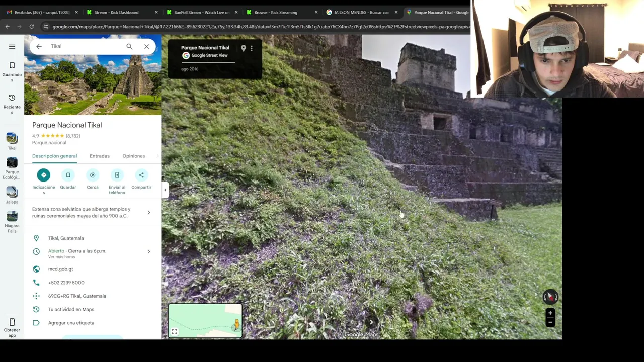Viewport: 644px width, 362px height.
Task: Click the Cerca nearby icon
Action: [x=93, y=175]
